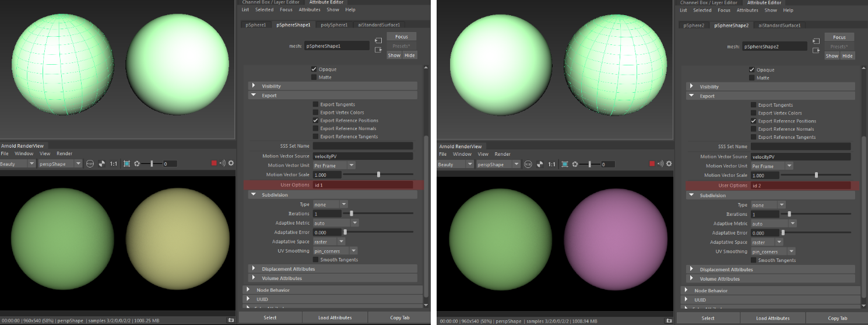Click Iterations slider for pSphereShape2
The width and height of the screenshot is (868, 325).
click(816, 214)
